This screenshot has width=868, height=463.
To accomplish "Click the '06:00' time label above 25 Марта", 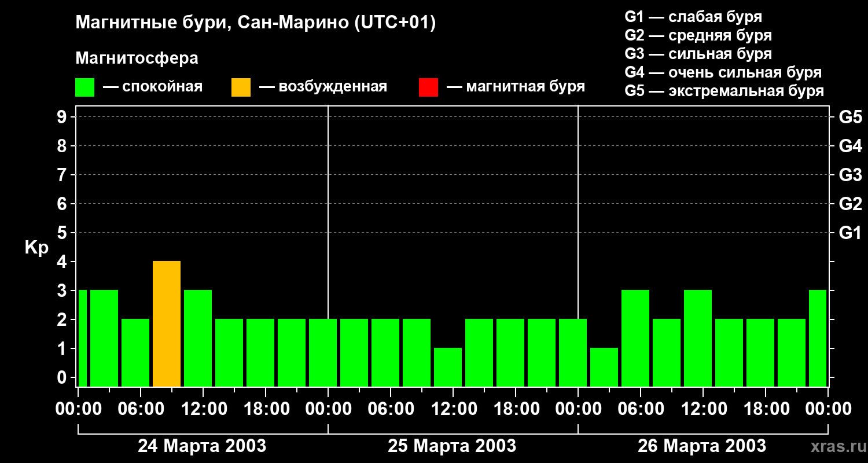I will click(x=391, y=409).
